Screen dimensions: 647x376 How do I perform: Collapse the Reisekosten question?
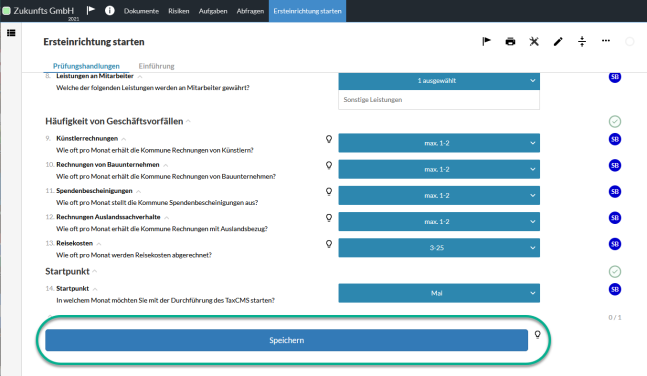[x=99, y=244]
